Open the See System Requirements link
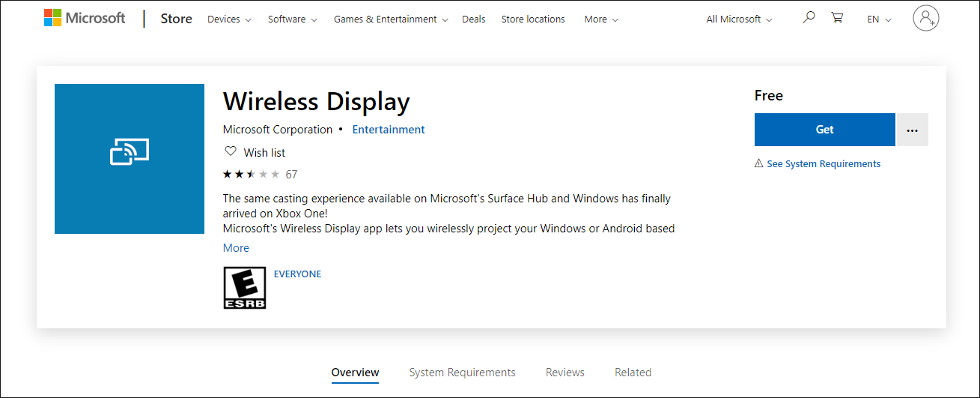The height and width of the screenshot is (398, 980). click(x=824, y=163)
